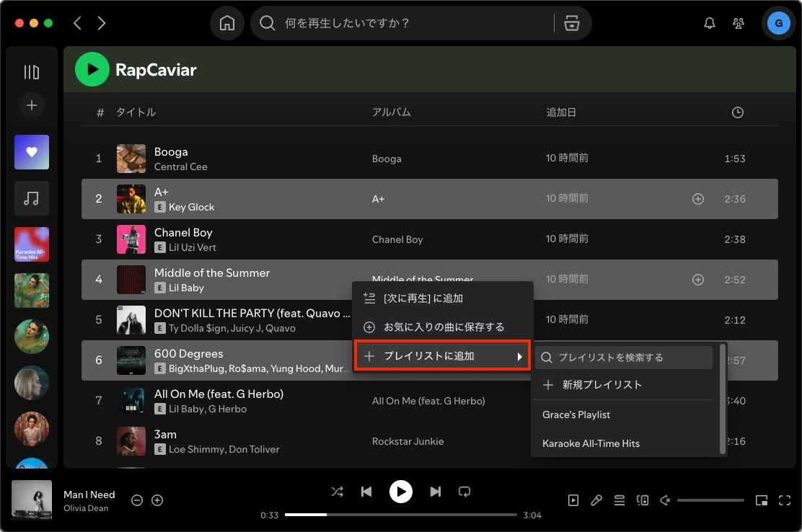Toggle repeat mode
802x532 pixels.
(x=464, y=491)
